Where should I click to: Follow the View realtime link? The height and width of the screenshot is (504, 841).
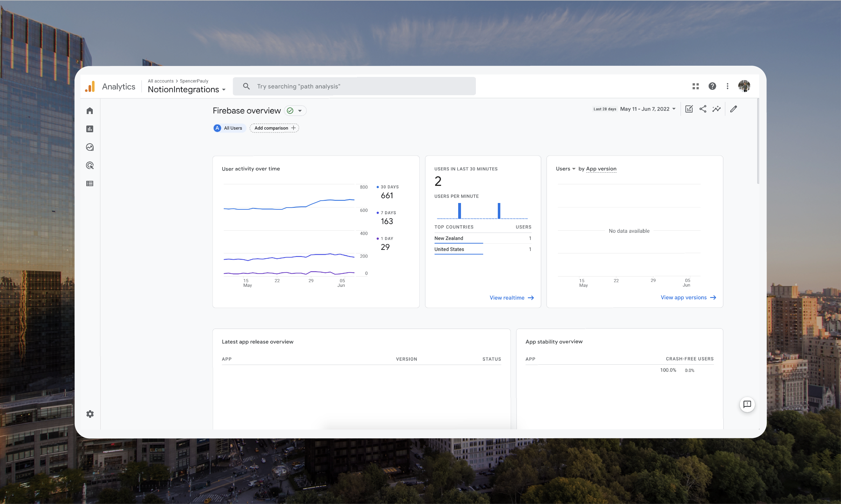point(511,298)
